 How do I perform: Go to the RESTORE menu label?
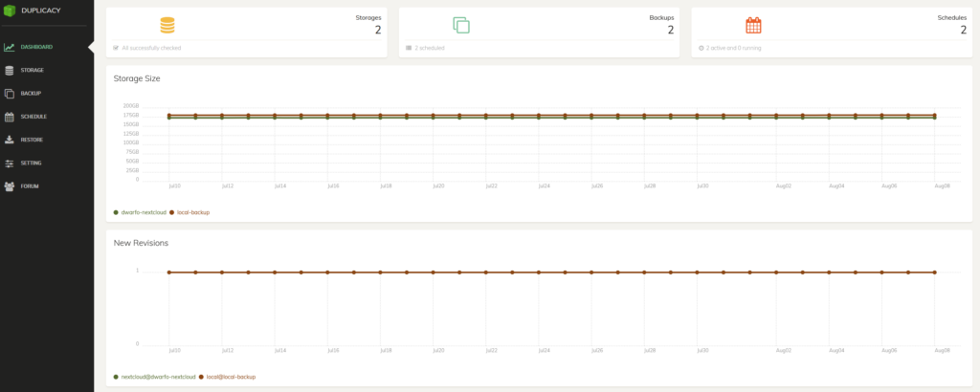[x=33, y=140]
